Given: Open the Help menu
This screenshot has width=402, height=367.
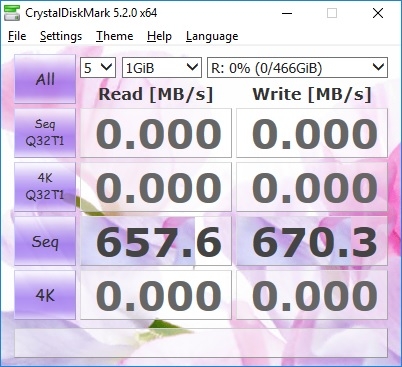Looking at the screenshot, I should point(159,36).
